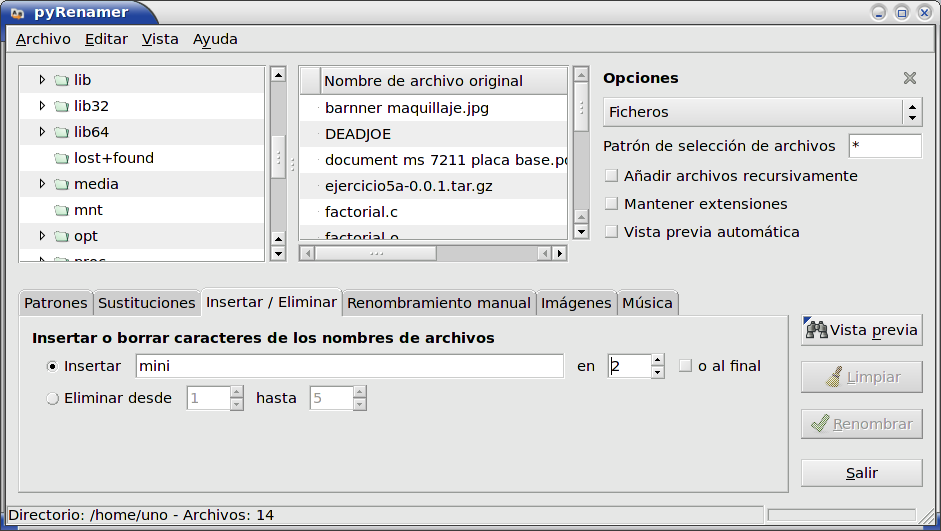Screen dimensions: 941x531
Task: Click the folder tree scroll-down arrow at bottom
Action: coord(278,253)
